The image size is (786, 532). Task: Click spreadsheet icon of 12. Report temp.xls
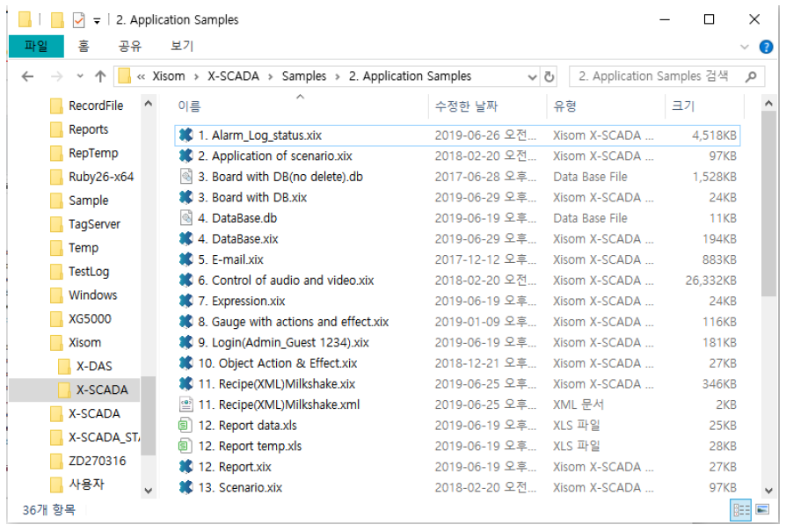point(185,446)
